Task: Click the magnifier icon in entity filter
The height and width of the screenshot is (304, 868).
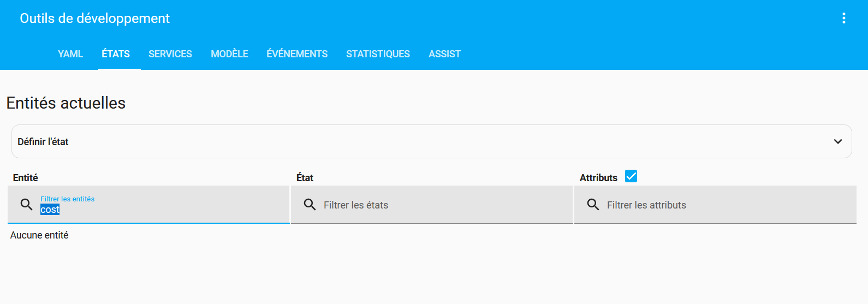Action: pyautogui.click(x=26, y=205)
